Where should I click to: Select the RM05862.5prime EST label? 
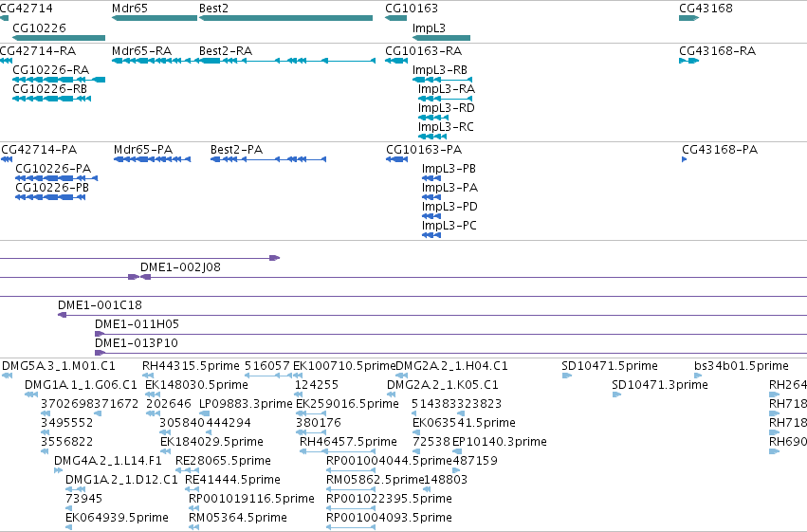click(376, 480)
